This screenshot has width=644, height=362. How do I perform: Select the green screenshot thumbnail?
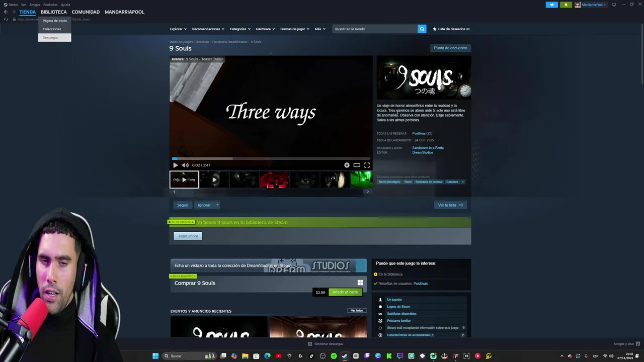[361, 179]
